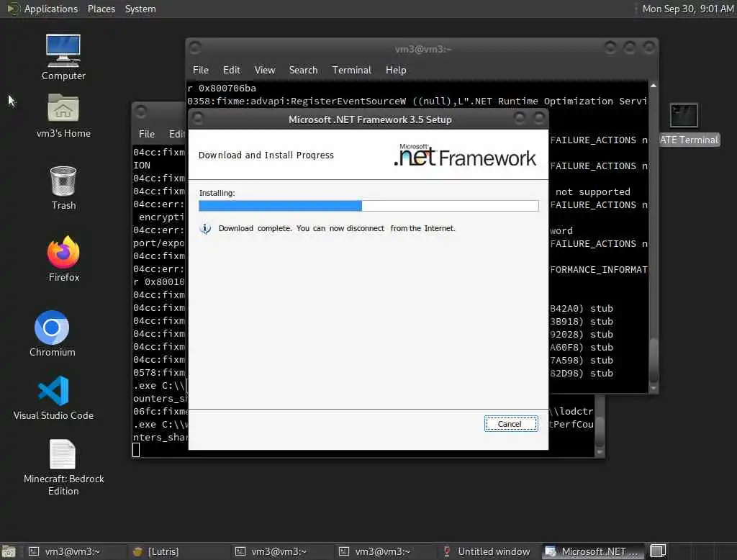This screenshot has height=560, width=737.
Task: Open View menu in terminal window
Action: [265, 70]
